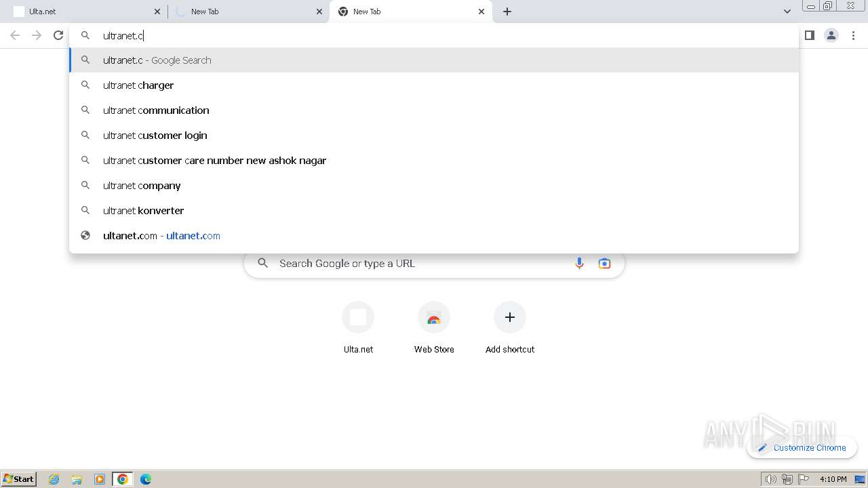Viewport: 868px width, 488px height.
Task: Open the volume speaker tray icon
Action: tap(770, 479)
